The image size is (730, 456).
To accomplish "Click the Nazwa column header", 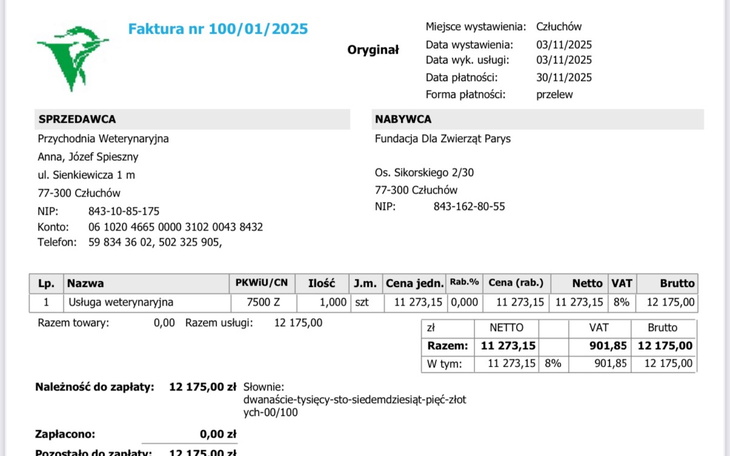I will (86, 283).
